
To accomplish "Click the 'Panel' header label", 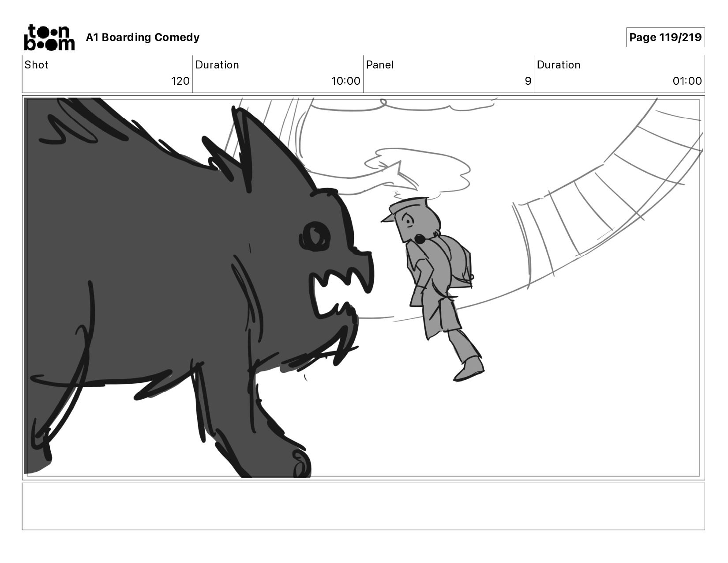I will pos(380,65).
